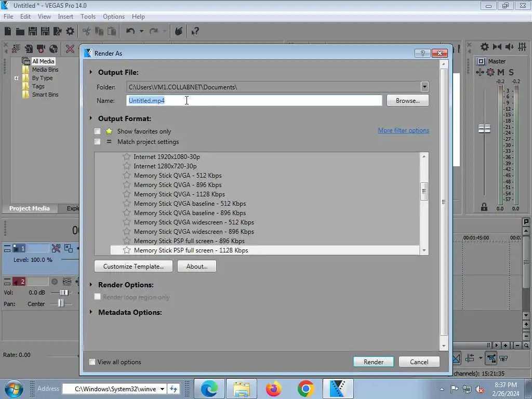Click the Customize Template... button
Image resolution: width=532 pixels, height=399 pixels.
point(134,267)
